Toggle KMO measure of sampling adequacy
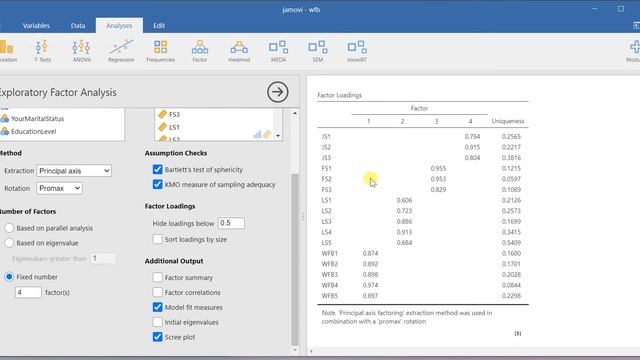Viewport: 640px width, 360px height. 157,184
